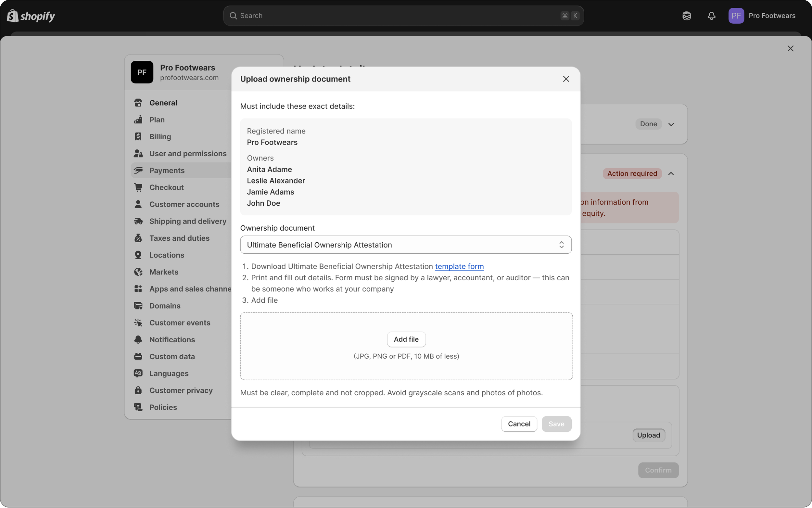Open the notifications bell icon
Image resolution: width=812 pixels, height=508 pixels.
[x=711, y=16]
